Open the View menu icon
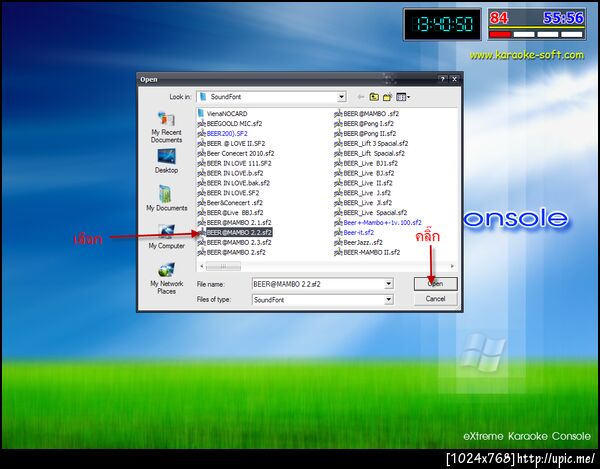Screen dimensions: 600x469 [x=403, y=97]
